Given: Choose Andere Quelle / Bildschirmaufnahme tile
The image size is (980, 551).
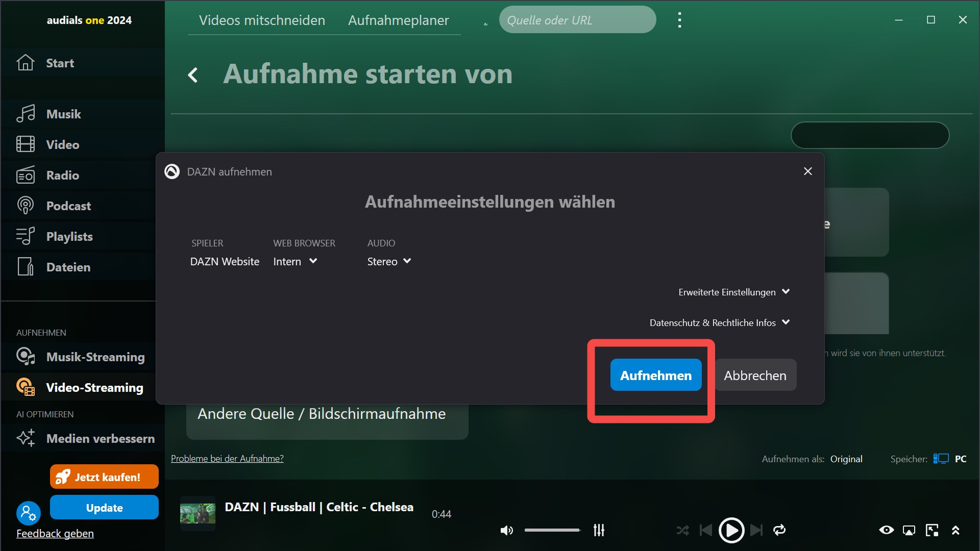Looking at the screenshot, I should coord(327,421).
